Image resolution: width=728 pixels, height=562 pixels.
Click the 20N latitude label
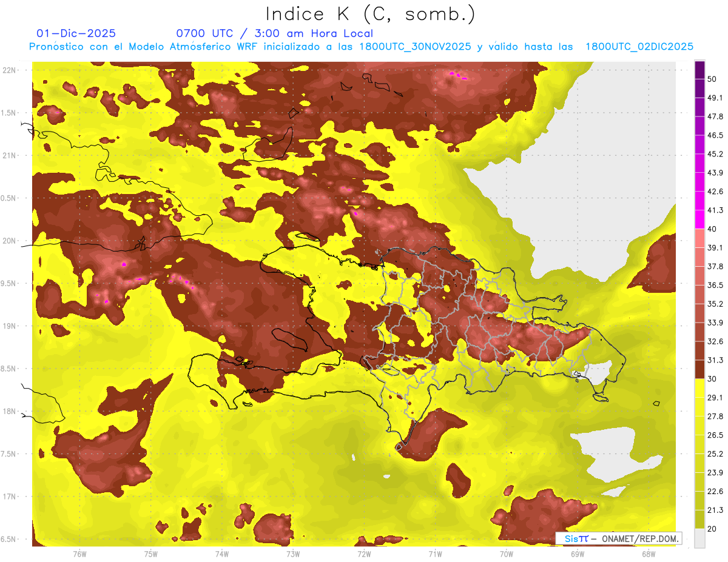pos(10,241)
